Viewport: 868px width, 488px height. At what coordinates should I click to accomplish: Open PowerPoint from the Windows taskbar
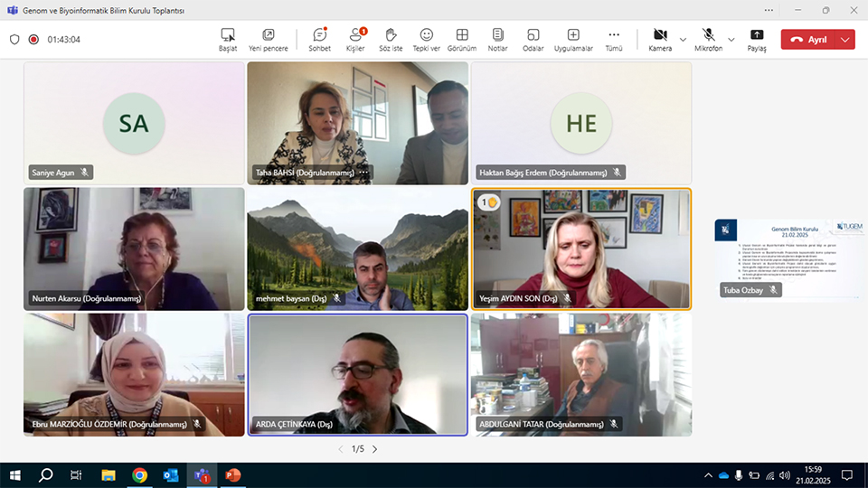(232, 474)
